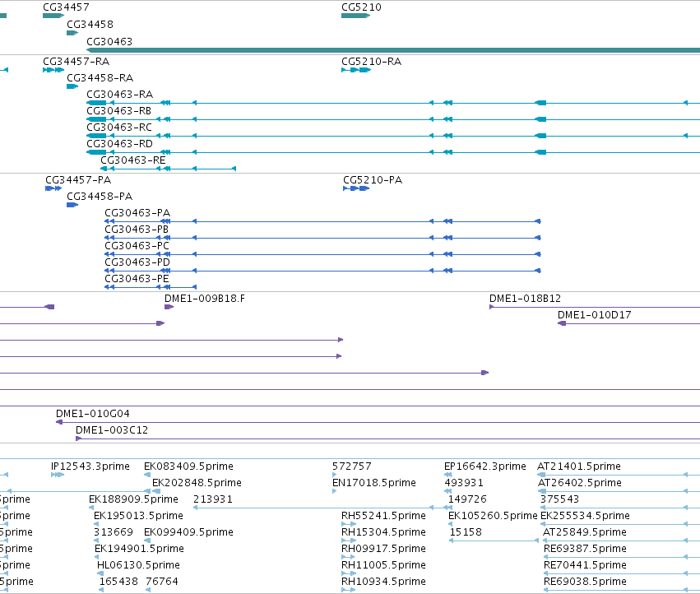Click the CG30463-RA transcript label
Screen dimensions: 700x594
pyautogui.click(x=119, y=95)
